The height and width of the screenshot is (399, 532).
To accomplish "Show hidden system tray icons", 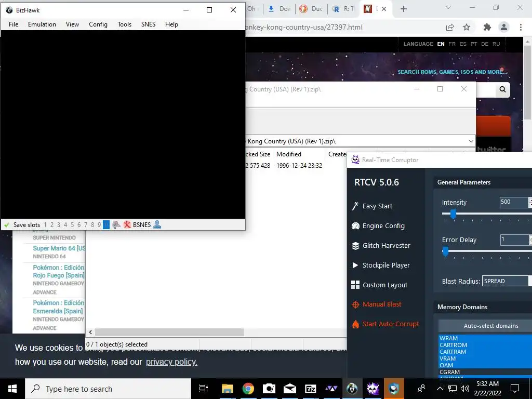I will [x=440, y=389].
